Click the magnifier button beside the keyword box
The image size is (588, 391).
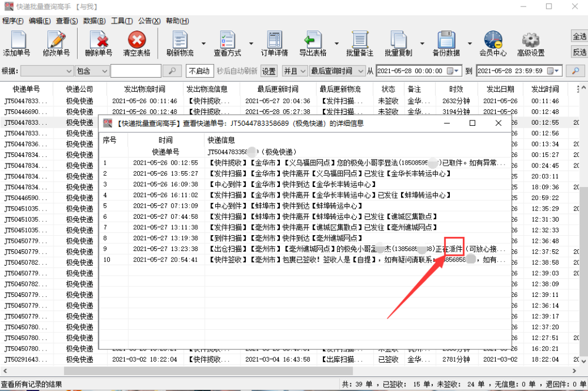172,71
